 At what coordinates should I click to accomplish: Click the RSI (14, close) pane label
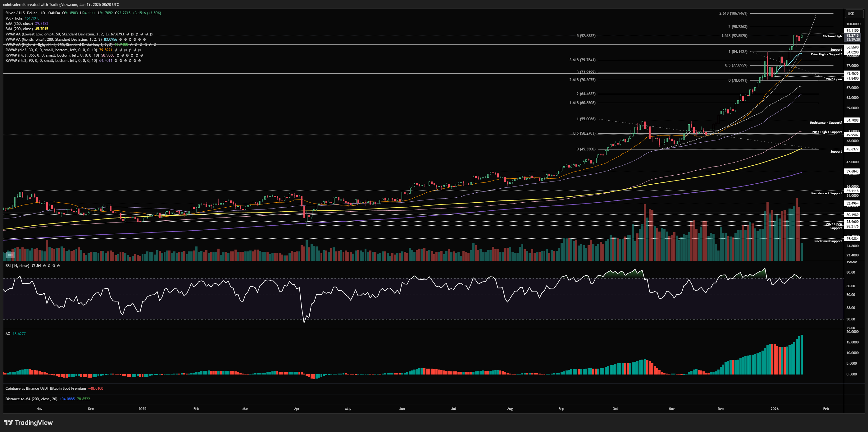pos(17,266)
